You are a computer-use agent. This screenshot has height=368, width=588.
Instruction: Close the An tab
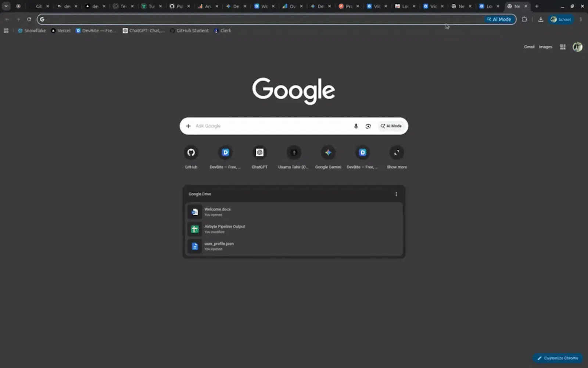[217, 6]
